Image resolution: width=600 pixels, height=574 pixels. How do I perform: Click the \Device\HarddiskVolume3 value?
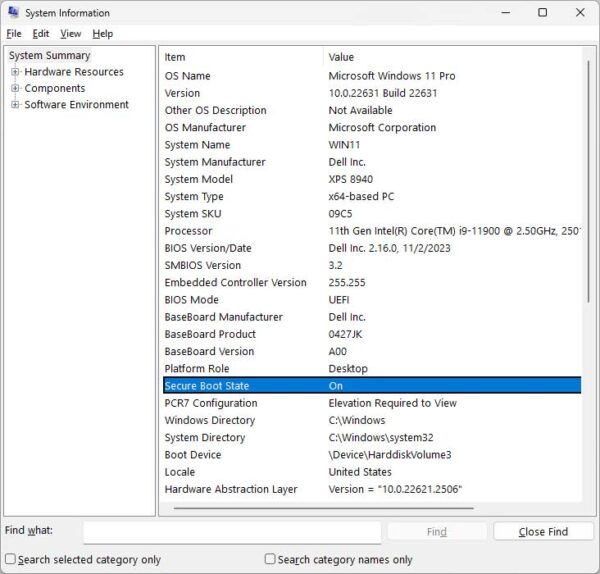390,455
